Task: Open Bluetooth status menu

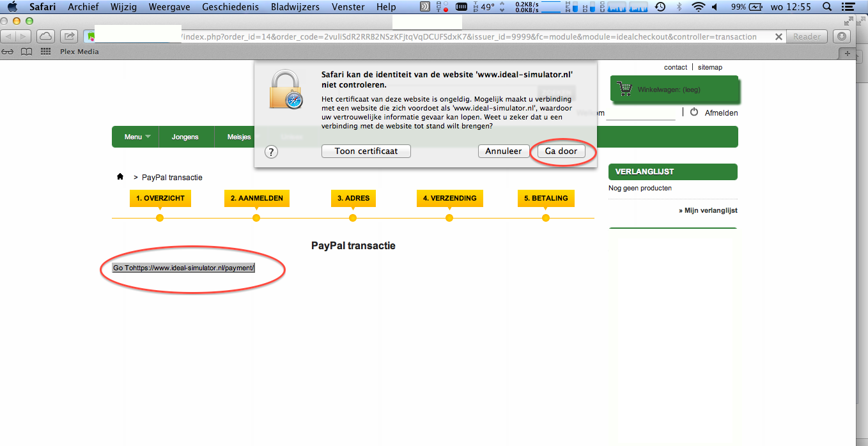Action: click(x=679, y=7)
